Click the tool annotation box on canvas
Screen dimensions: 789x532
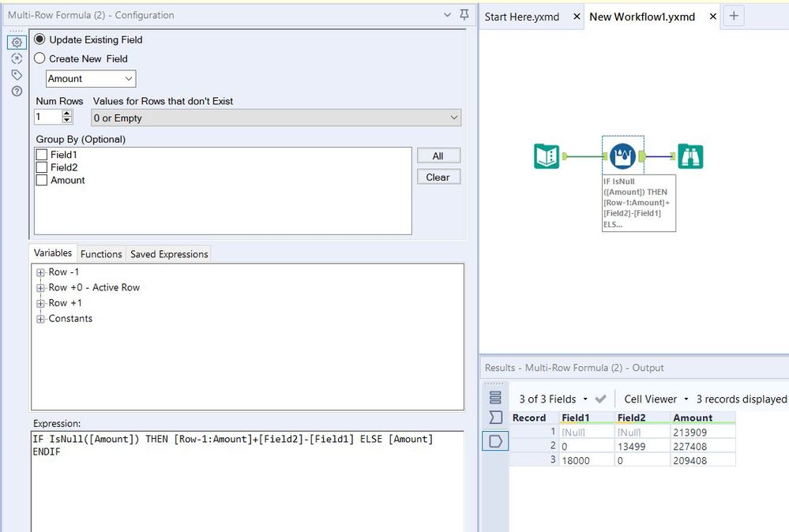tap(639, 203)
